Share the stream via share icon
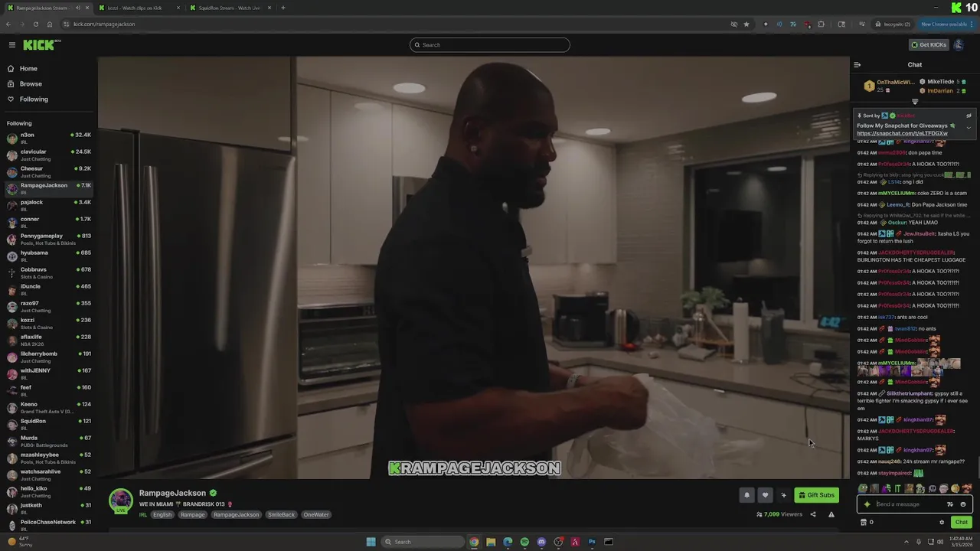 (x=813, y=514)
